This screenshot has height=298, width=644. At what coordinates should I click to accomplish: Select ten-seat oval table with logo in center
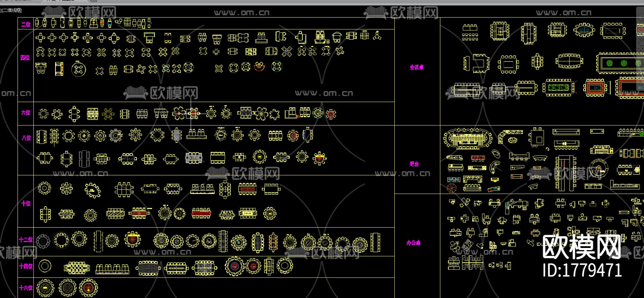93,190
